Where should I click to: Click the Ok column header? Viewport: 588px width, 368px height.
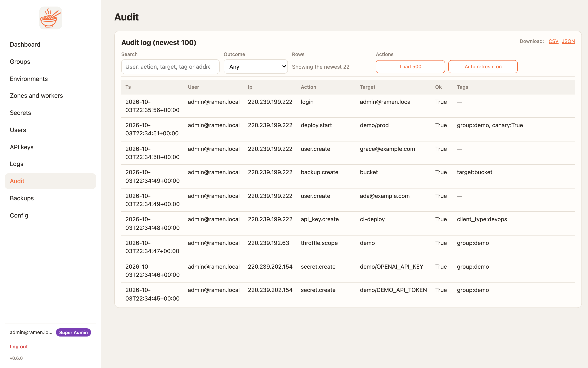point(438,87)
